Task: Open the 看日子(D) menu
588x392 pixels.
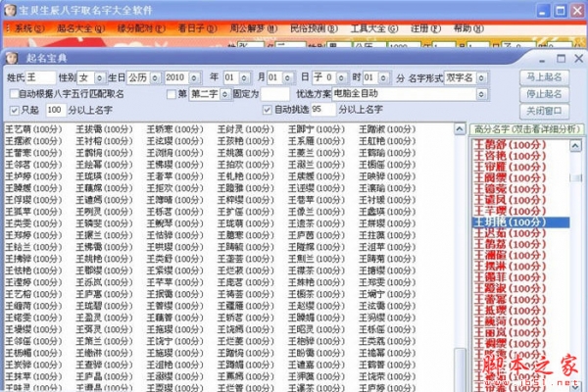Action: 197,28
